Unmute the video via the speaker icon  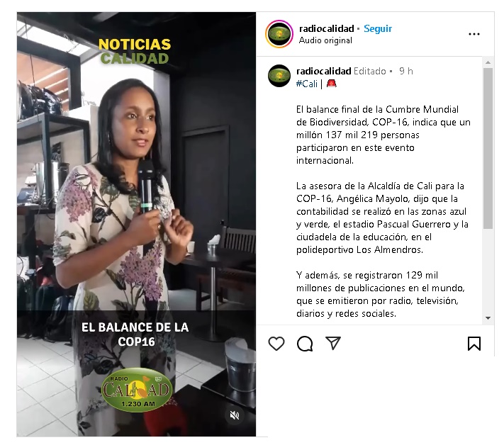click(x=235, y=415)
